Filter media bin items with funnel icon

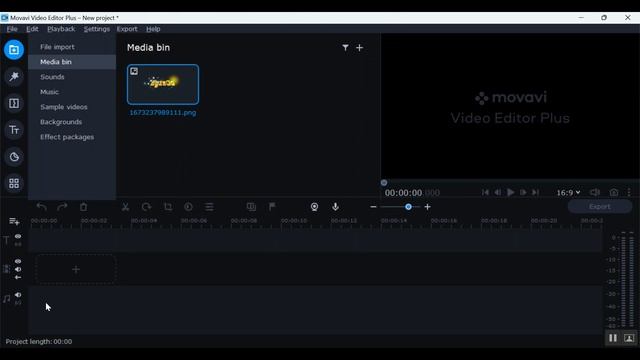[345, 48]
